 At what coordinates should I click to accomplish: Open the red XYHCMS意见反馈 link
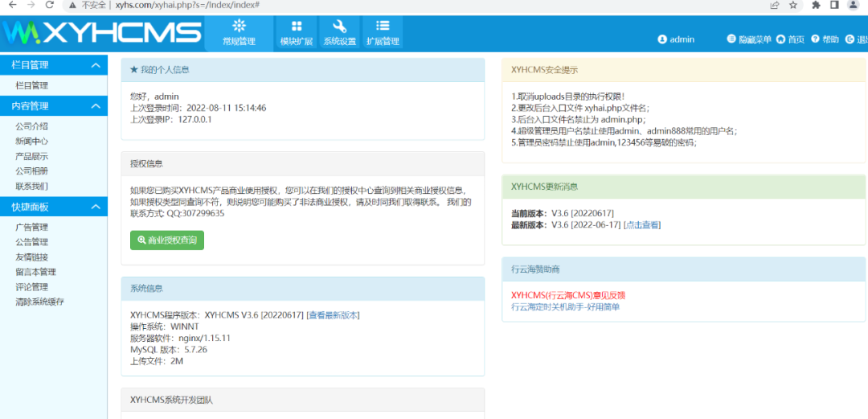coord(568,295)
